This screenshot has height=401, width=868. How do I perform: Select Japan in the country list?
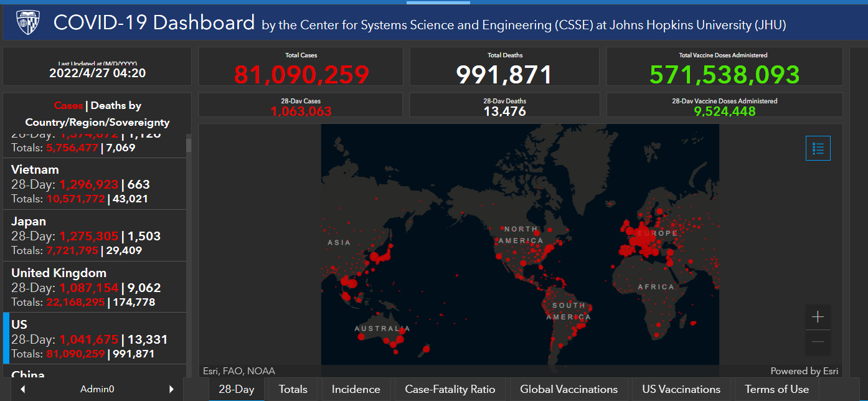[x=95, y=235]
